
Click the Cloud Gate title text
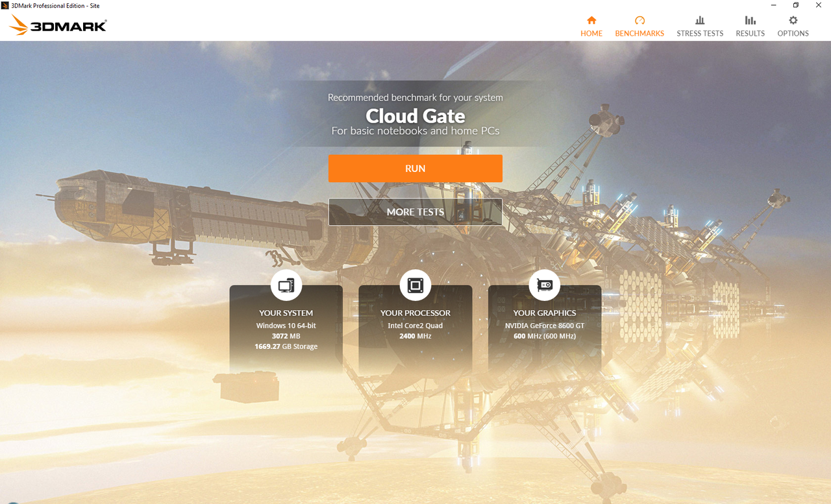415,115
